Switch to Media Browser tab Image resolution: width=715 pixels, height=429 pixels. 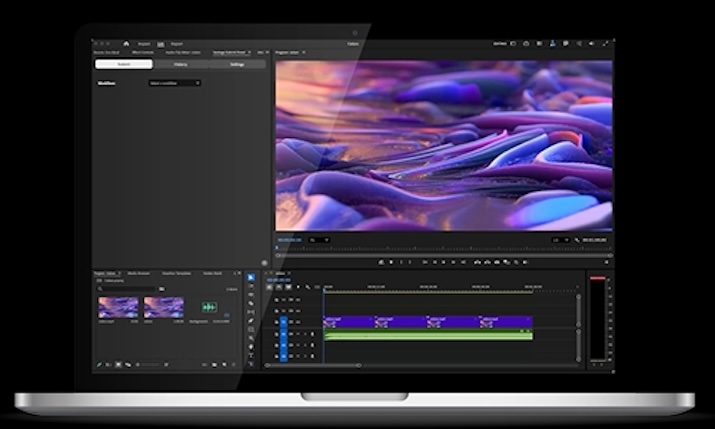pos(139,273)
